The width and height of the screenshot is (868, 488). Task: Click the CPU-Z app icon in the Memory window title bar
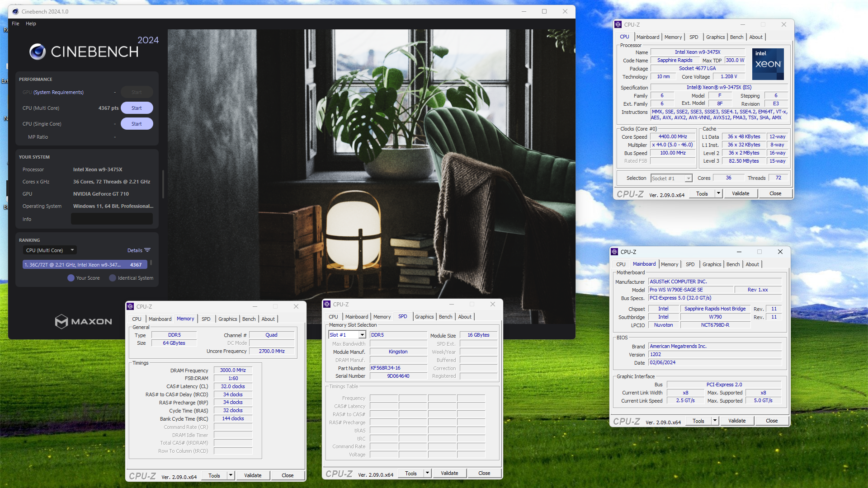click(x=130, y=306)
